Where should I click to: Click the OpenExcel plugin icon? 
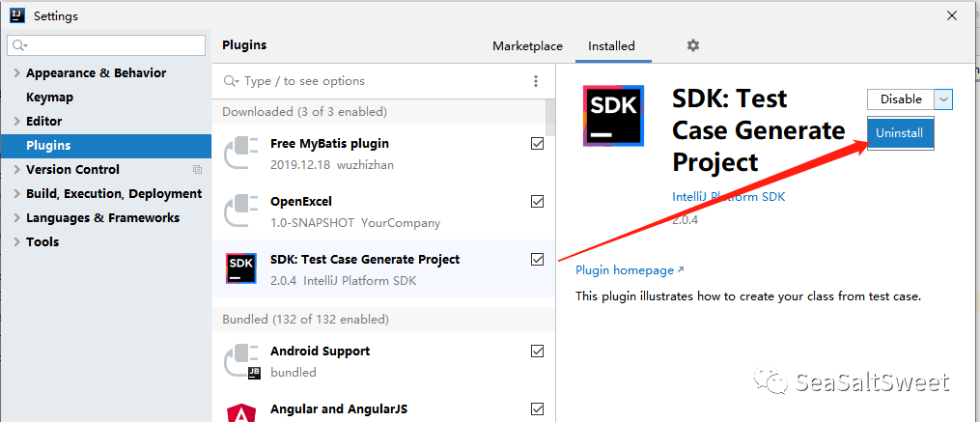[x=240, y=211]
